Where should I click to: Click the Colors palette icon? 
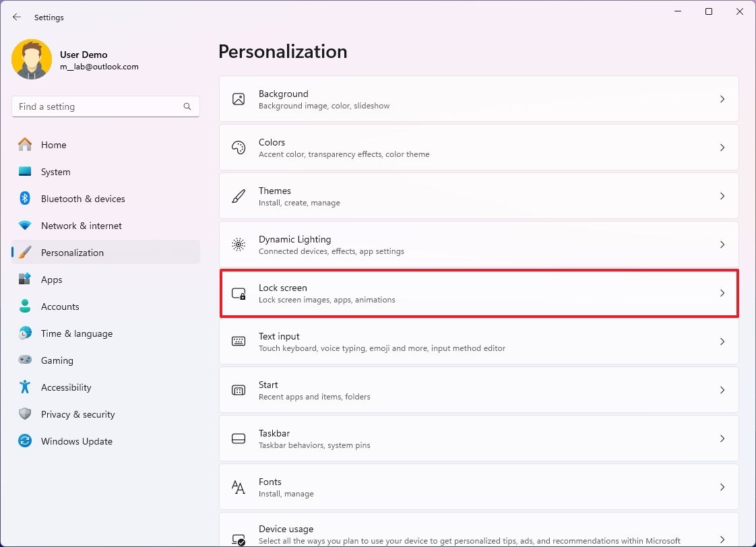point(239,147)
